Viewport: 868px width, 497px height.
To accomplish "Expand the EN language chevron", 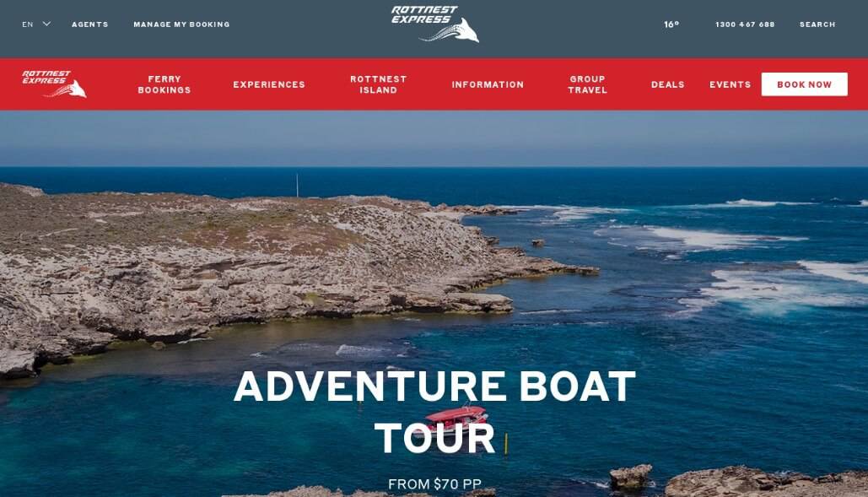I will click(46, 24).
